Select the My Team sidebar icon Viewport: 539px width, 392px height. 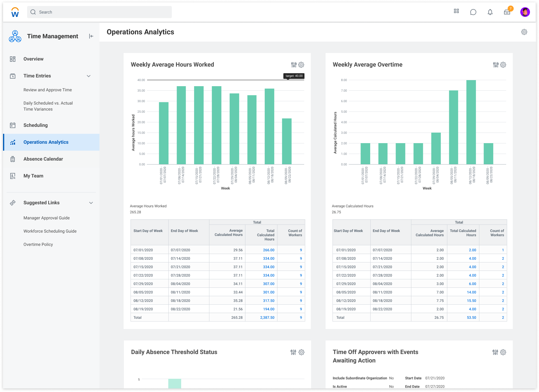point(13,176)
